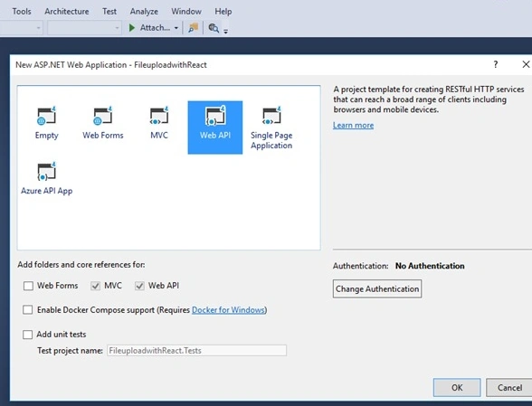The width and height of the screenshot is (532, 406).
Task: Open the Window menu
Action: pos(186,12)
